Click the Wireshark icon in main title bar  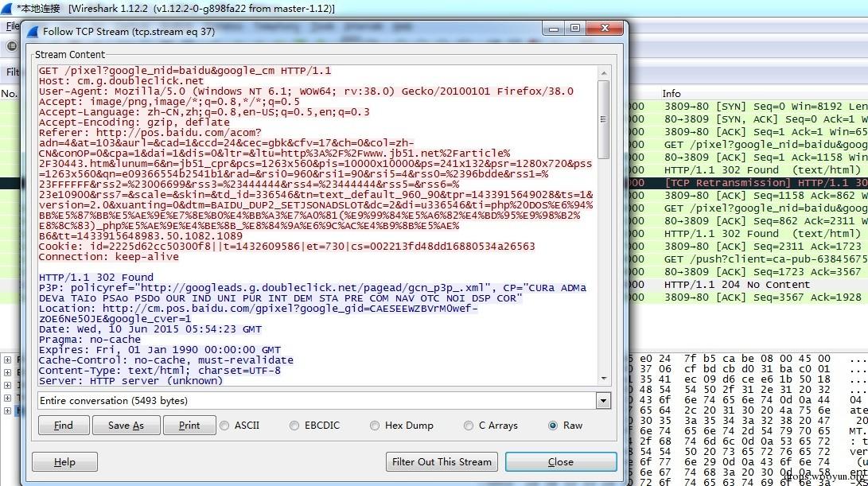pos(7,8)
